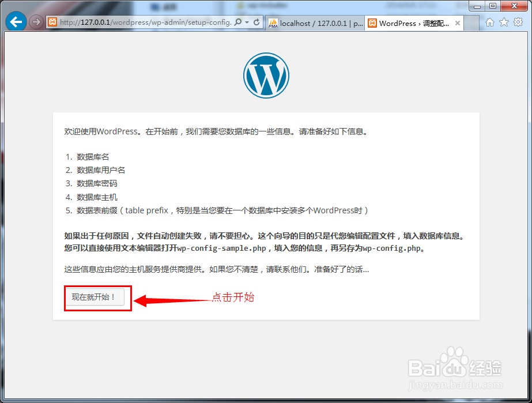Close the browser window
The width and height of the screenshot is (532, 403).
tap(514, 6)
